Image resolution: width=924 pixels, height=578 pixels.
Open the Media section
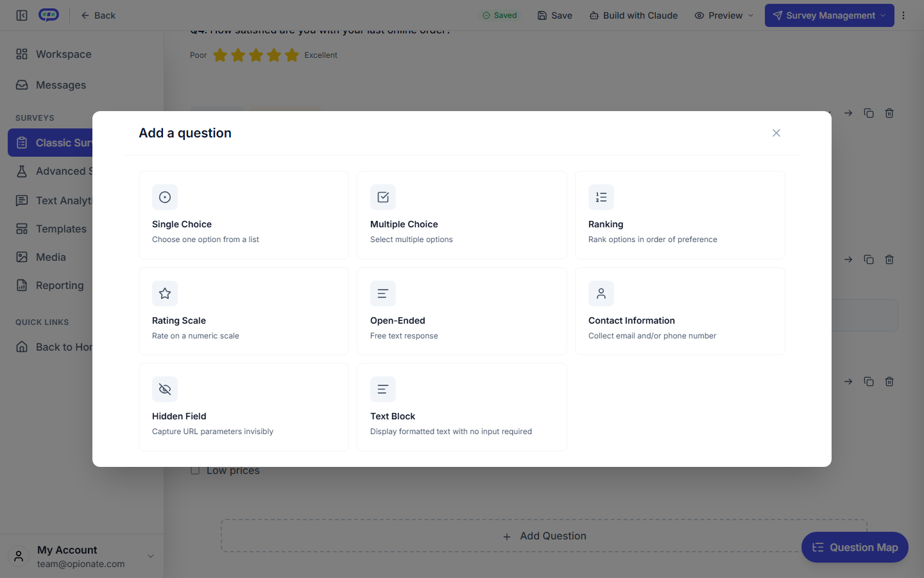tap(51, 257)
